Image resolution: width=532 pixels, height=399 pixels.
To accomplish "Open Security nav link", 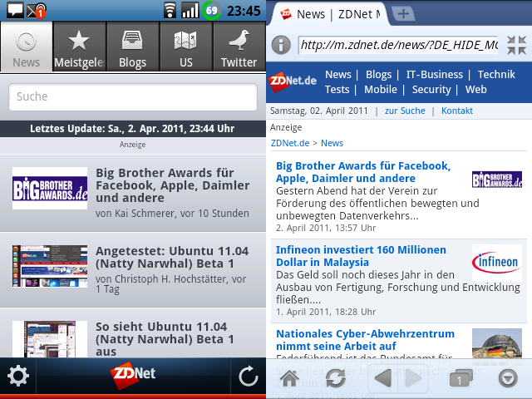I will point(431,90).
